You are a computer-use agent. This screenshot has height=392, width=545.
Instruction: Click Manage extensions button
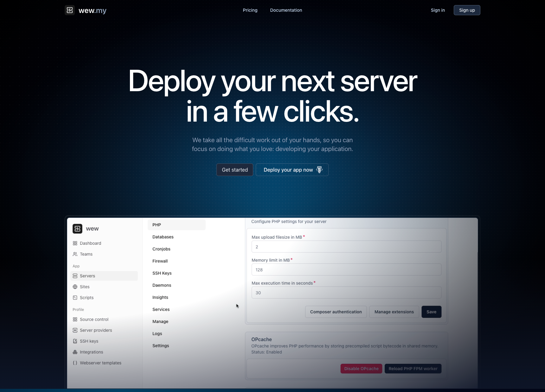pyautogui.click(x=394, y=312)
